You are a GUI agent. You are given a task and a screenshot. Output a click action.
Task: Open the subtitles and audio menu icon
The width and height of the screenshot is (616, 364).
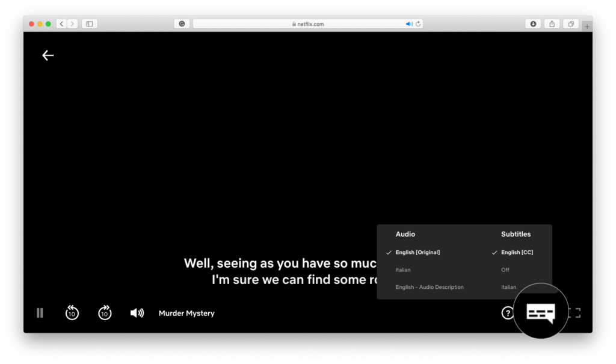pyautogui.click(x=540, y=312)
